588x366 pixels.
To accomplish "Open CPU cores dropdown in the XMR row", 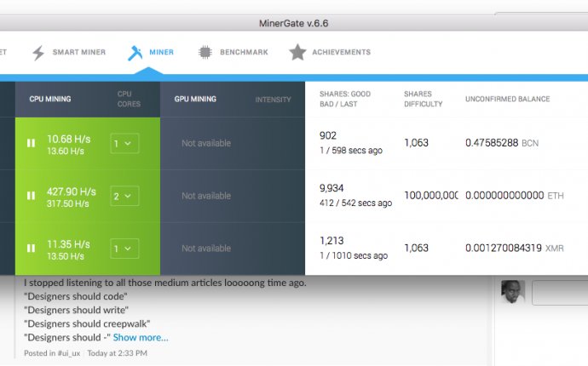I will pos(124,249).
